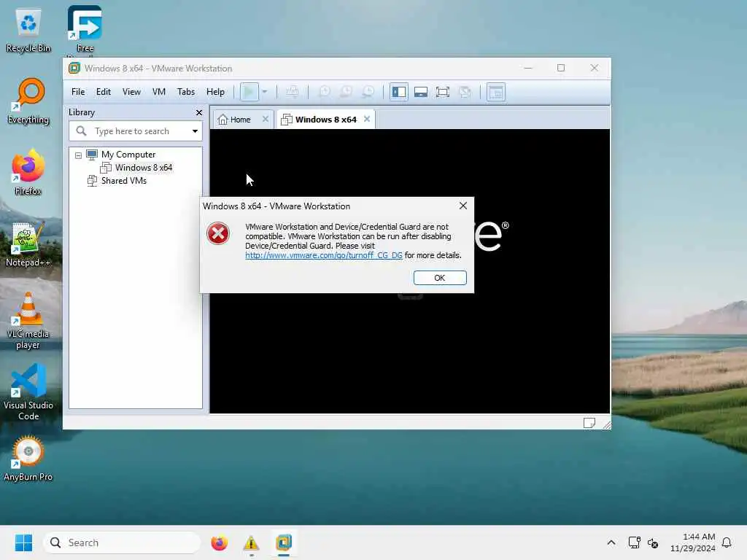
Task: Click the yellow warning taskbar icon
Action: 251,542
